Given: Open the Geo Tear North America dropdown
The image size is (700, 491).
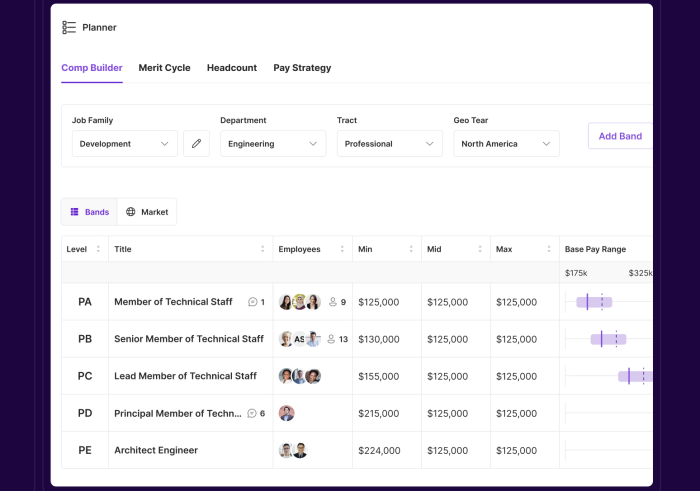Looking at the screenshot, I should (x=506, y=144).
